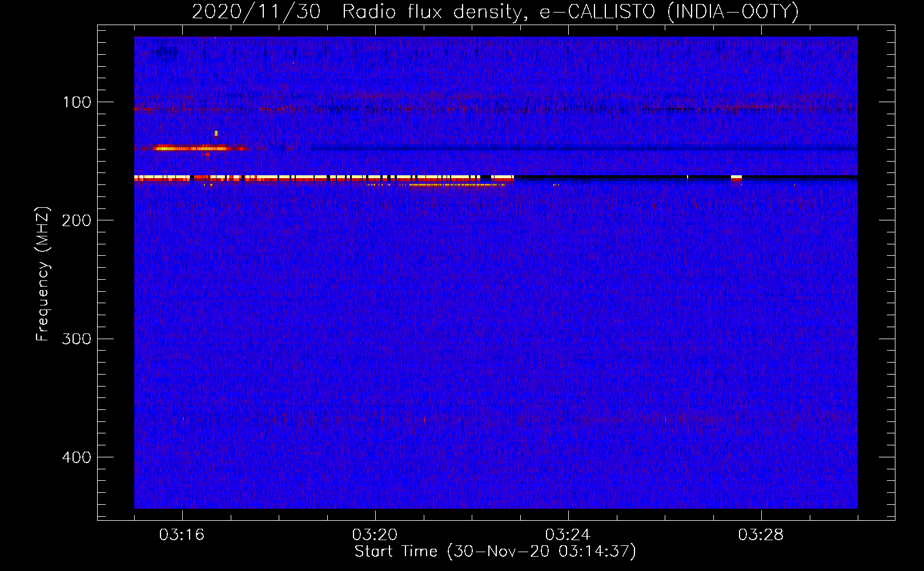Click the short red-white burst near 03:27 on the 165 MHz band
This screenshot has width=924, height=571.
pyautogui.click(x=736, y=178)
